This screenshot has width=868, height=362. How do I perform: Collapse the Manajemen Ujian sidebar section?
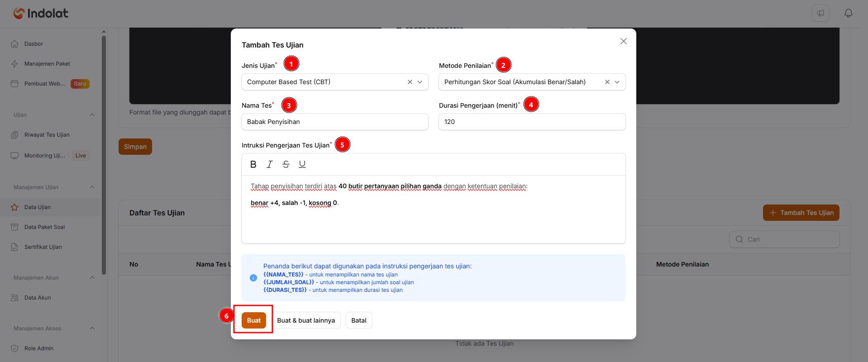(92, 187)
